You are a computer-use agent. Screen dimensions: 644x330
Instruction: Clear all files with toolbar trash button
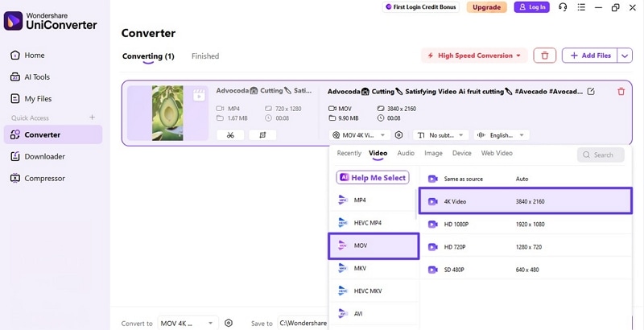tap(545, 56)
